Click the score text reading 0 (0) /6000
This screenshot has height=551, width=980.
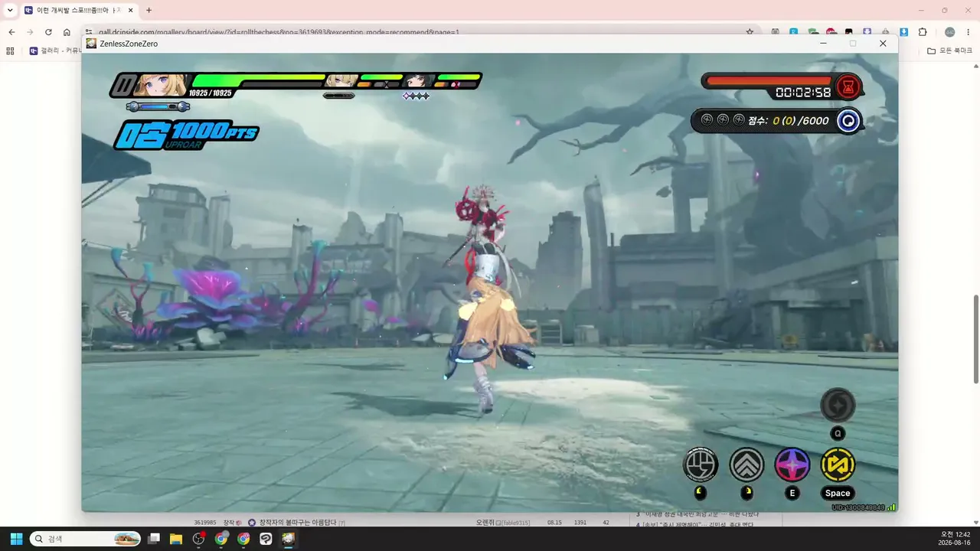click(x=789, y=121)
